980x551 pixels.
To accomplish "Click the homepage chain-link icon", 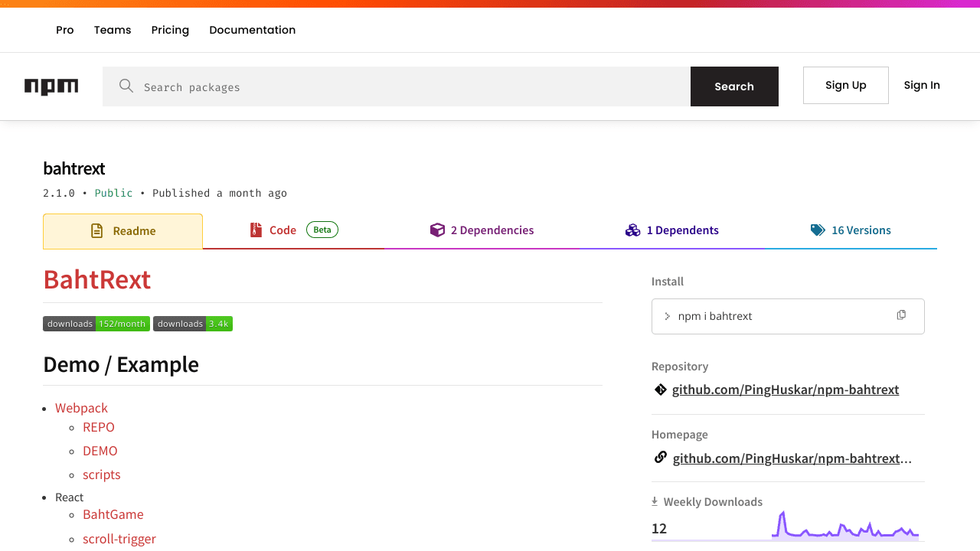I will pos(660,458).
